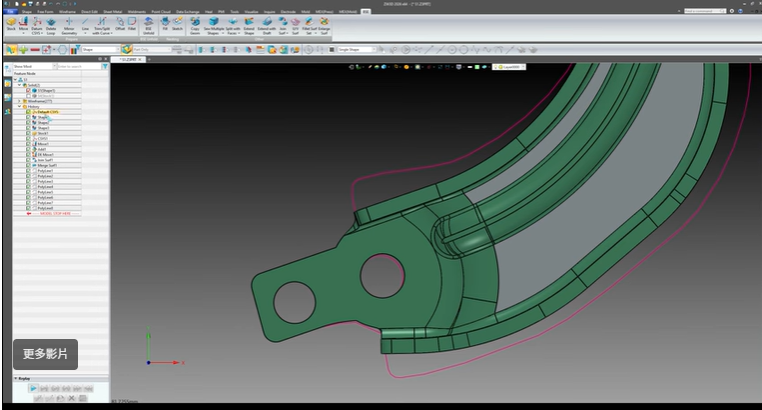Select the Mirror Geometry tool
The width and height of the screenshot is (762, 410).
(x=69, y=21)
